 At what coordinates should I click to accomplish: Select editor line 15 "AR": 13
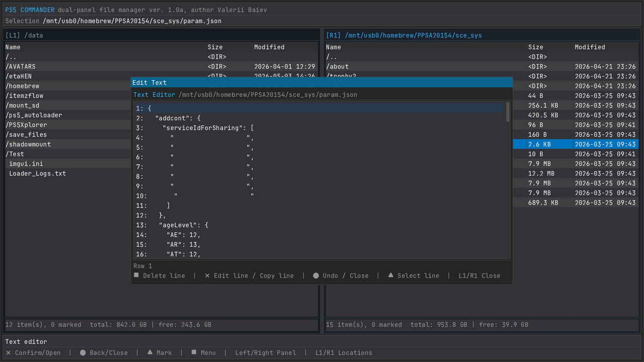point(319,244)
